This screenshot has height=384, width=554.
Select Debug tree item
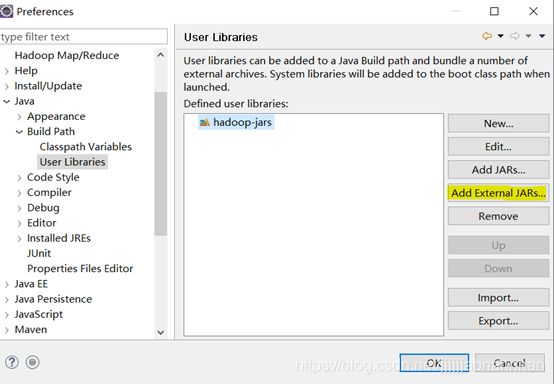[43, 208]
